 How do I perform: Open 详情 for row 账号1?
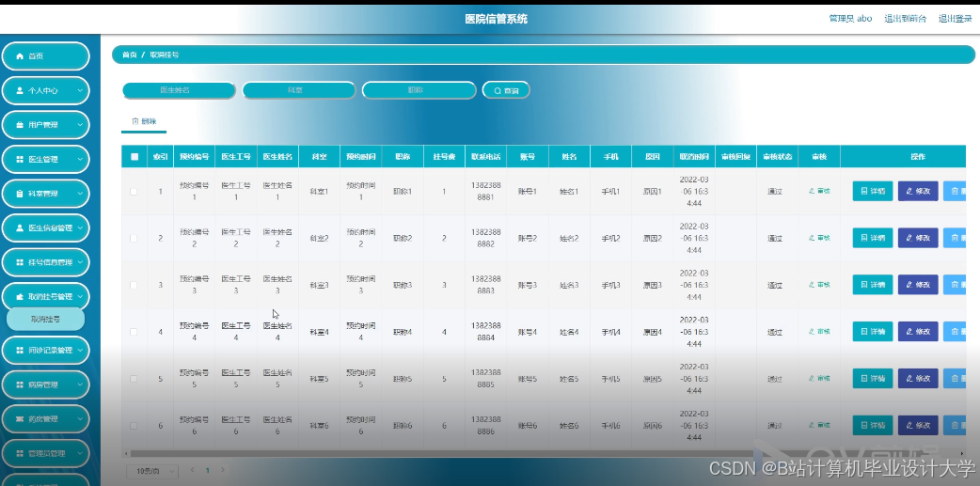click(873, 191)
